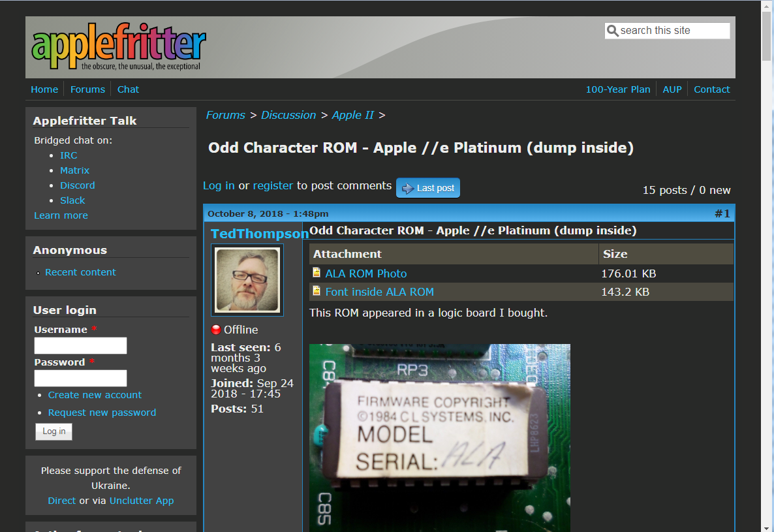Click the '143.2 KB' size cell
Screen dimensions: 774x532
point(625,292)
